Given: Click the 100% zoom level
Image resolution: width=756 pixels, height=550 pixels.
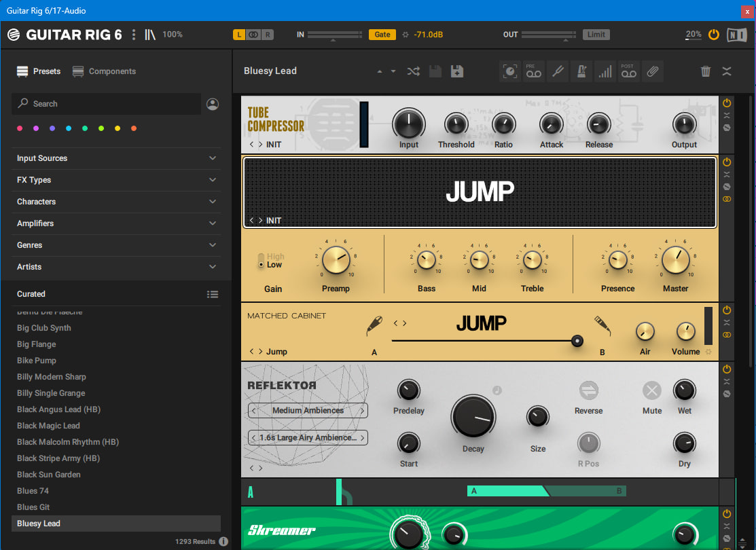Looking at the screenshot, I should click(172, 35).
